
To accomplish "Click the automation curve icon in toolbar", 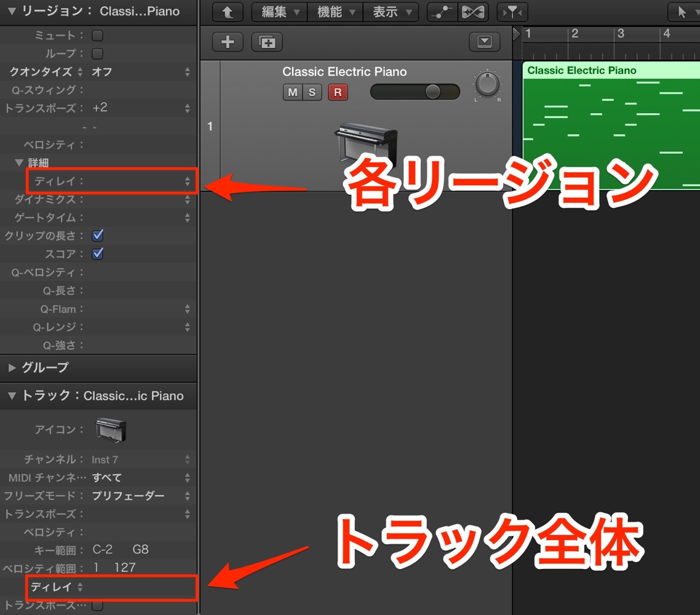I will point(442,12).
